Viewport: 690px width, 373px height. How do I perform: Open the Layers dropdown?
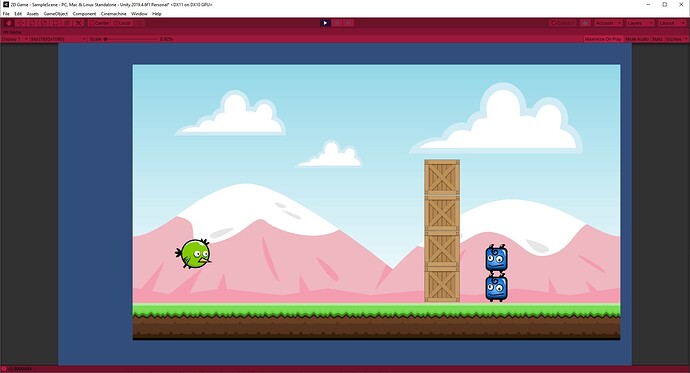click(640, 23)
